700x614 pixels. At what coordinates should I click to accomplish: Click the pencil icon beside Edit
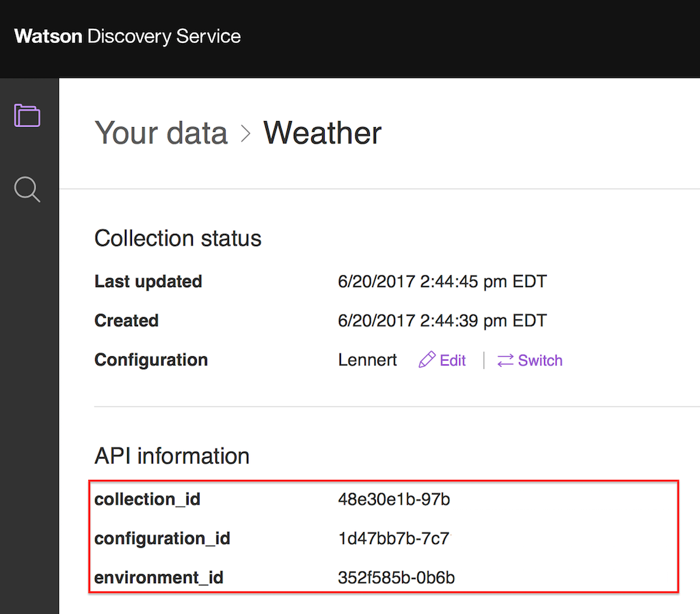click(x=427, y=360)
